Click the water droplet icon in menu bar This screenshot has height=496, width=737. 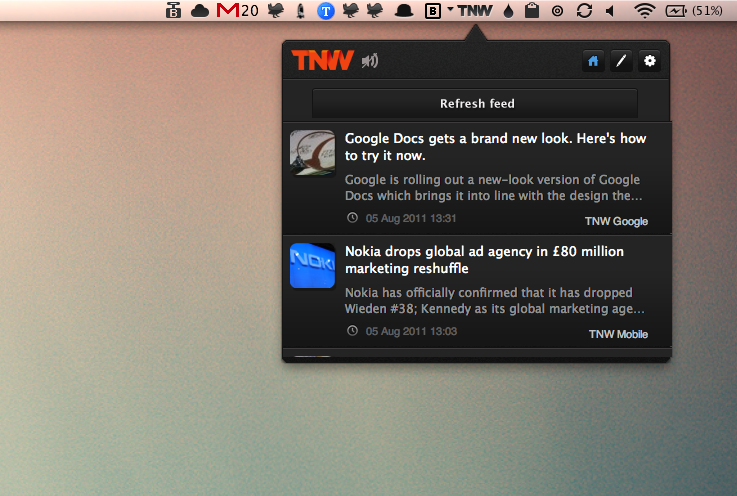[x=508, y=11]
